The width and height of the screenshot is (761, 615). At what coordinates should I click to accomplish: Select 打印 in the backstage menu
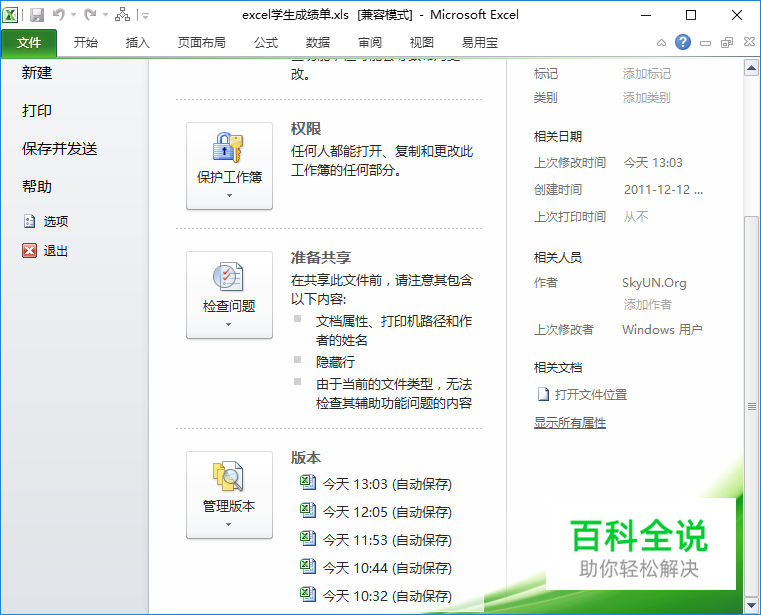point(36,111)
